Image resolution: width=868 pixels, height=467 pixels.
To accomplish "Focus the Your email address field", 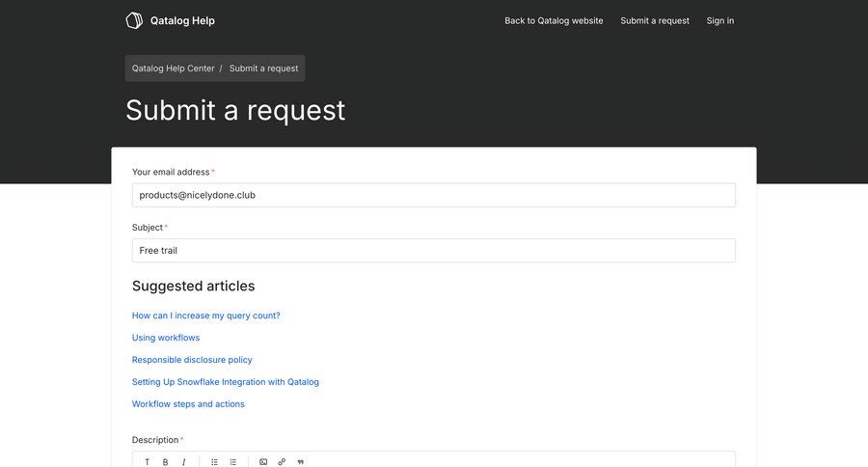I will pos(433,195).
